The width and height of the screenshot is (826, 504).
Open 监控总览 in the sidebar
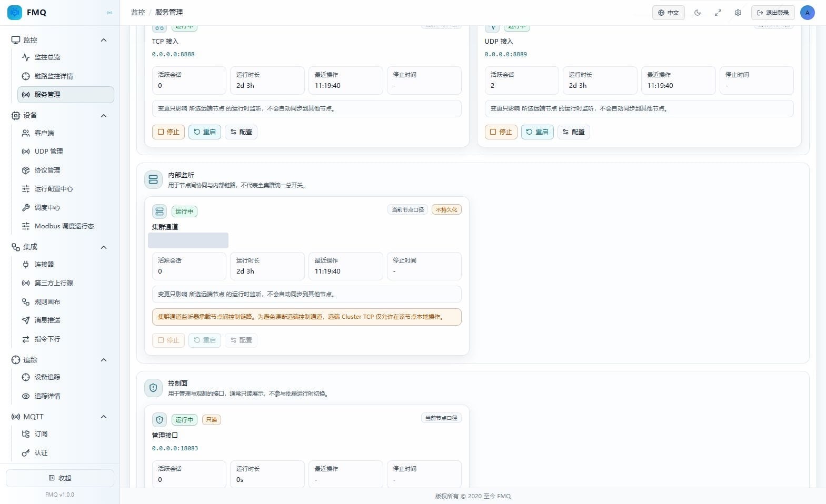tap(66, 57)
